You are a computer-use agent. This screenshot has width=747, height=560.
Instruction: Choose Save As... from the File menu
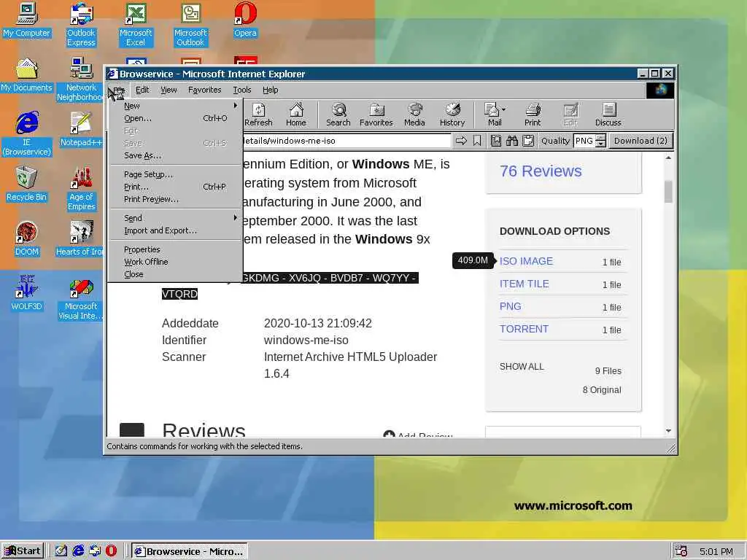coord(177,155)
